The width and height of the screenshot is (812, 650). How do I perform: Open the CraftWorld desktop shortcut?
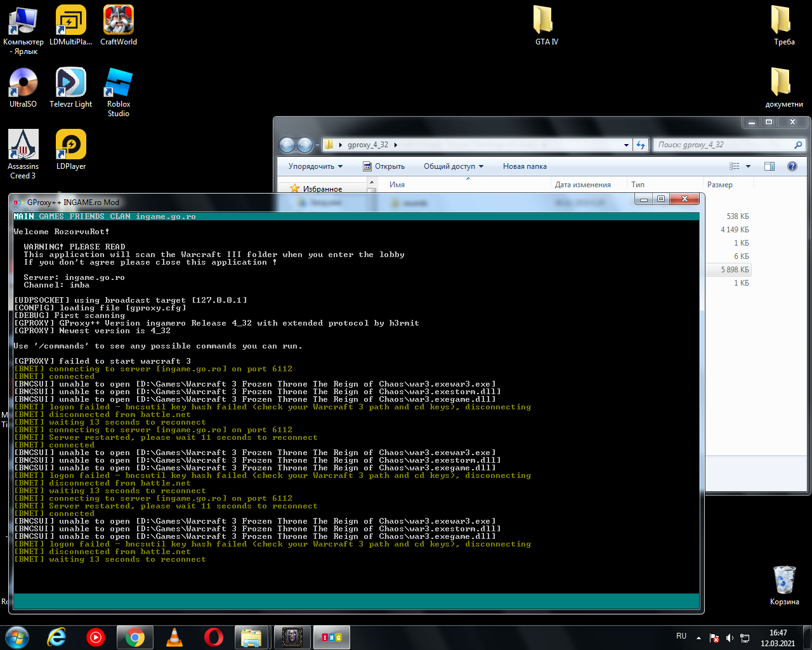click(118, 22)
